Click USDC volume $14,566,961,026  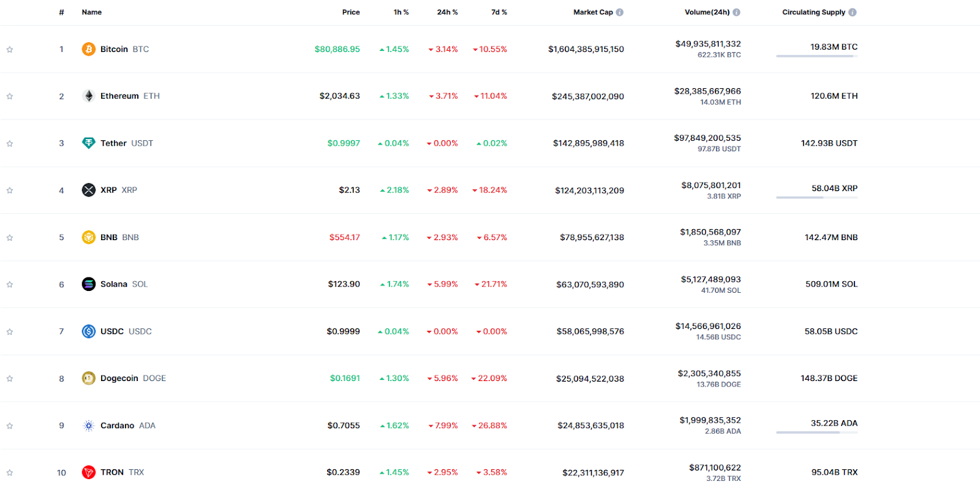click(x=708, y=326)
